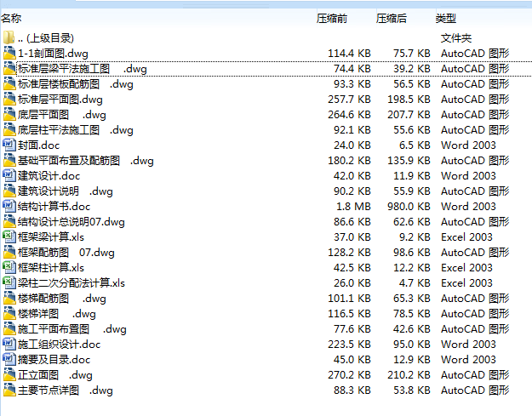Select file name 楼梯配筋图 .dwg
This screenshot has height=416, width=532.
pyautogui.click(x=62, y=299)
